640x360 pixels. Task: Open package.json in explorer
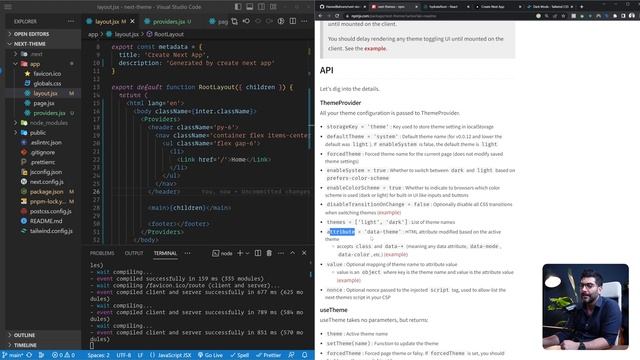pyautogui.click(x=47, y=191)
